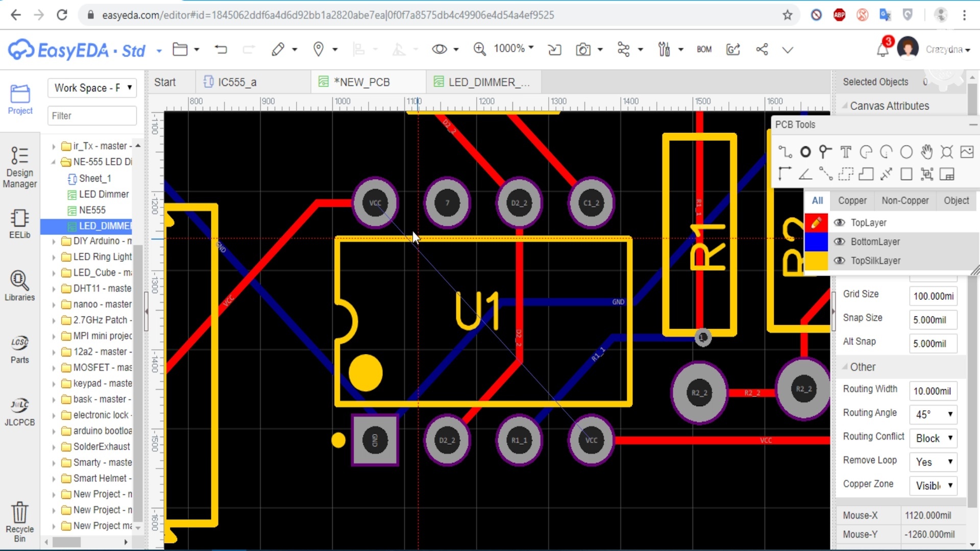Select the Hand move tool in PCB Tools
This screenshot has height=551, width=980.
point(926,152)
